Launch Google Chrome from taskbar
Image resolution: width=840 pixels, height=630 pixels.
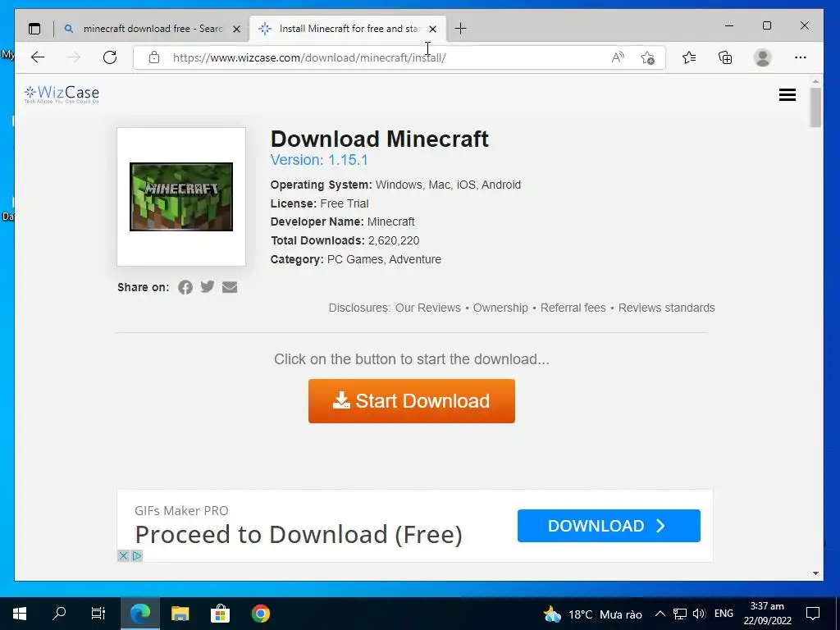pyautogui.click(x=260, y=614)
